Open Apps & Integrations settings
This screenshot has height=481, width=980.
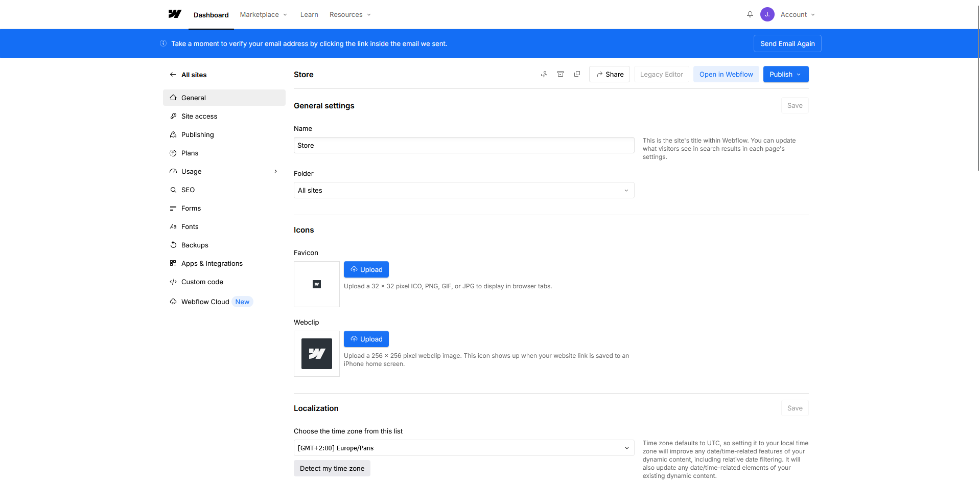(x=212, y=263)
